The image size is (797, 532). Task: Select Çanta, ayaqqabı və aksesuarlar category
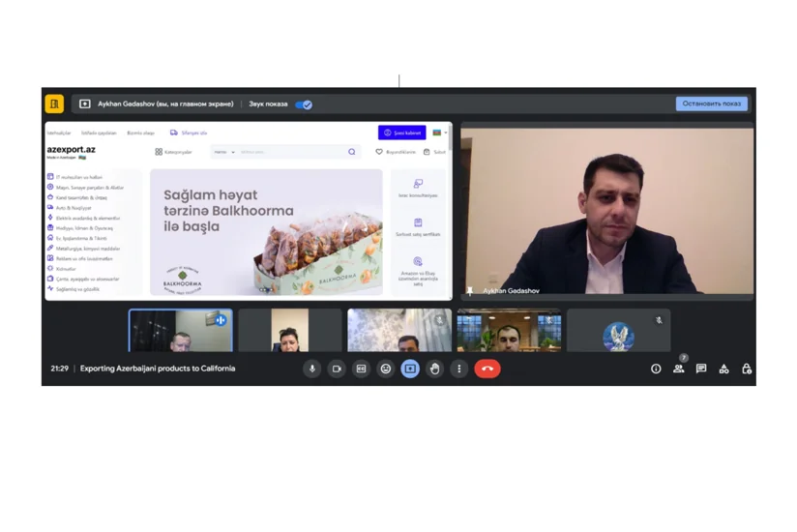pyautogui.click(x=83, y=279)
